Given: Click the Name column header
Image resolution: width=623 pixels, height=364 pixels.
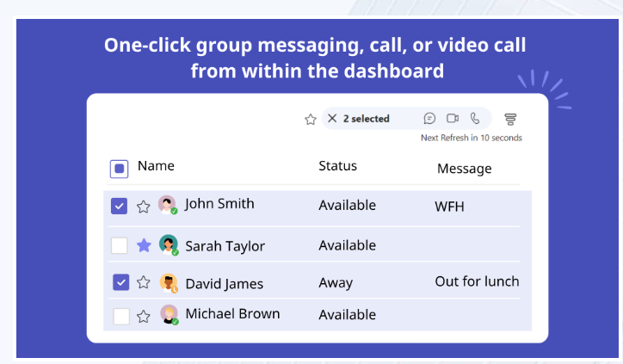Looking at the screenshot, I should coord(156,166).
